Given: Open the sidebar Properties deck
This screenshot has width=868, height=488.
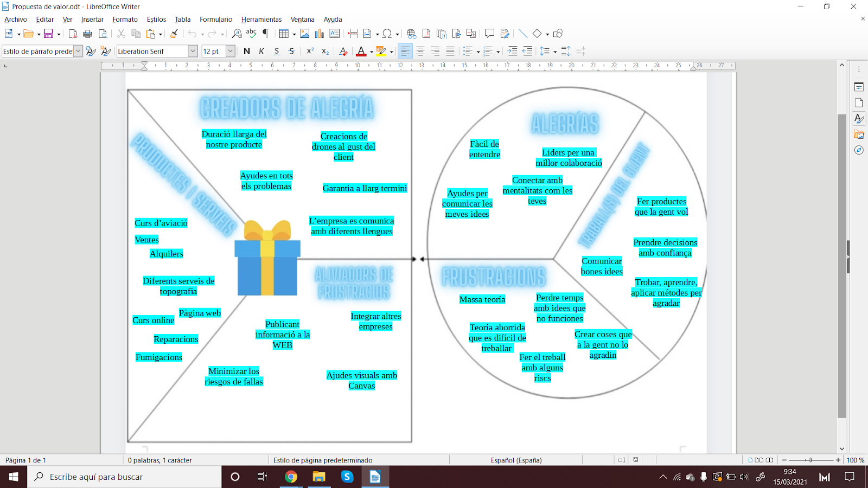Looking at the screenshot, I should [x=859, y=87].
